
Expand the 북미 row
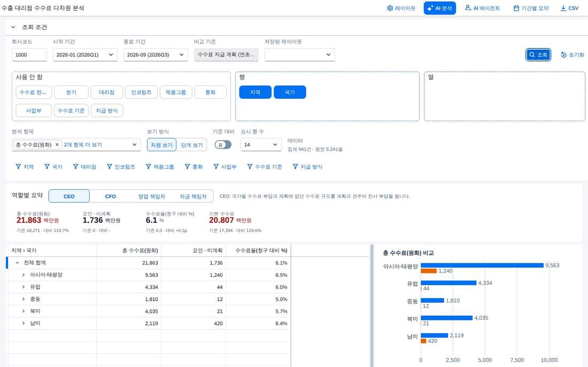(23, 311)
